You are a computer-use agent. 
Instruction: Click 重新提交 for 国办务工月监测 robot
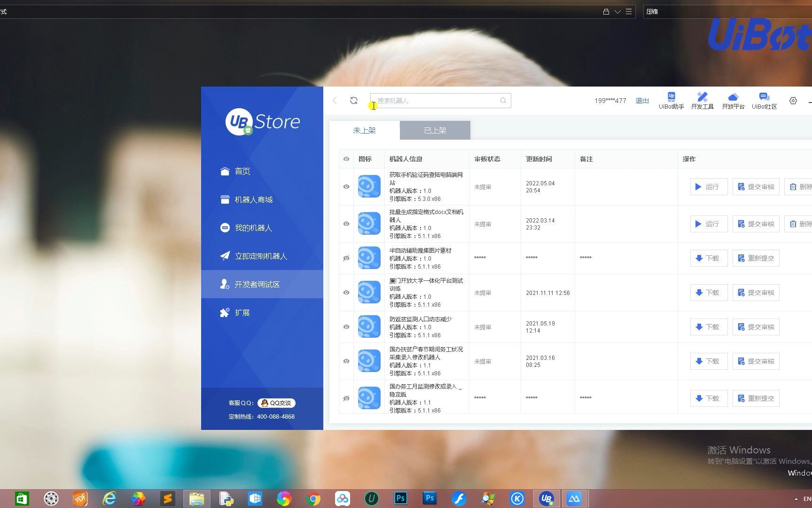pyautogui.click(x=756, y=398)
